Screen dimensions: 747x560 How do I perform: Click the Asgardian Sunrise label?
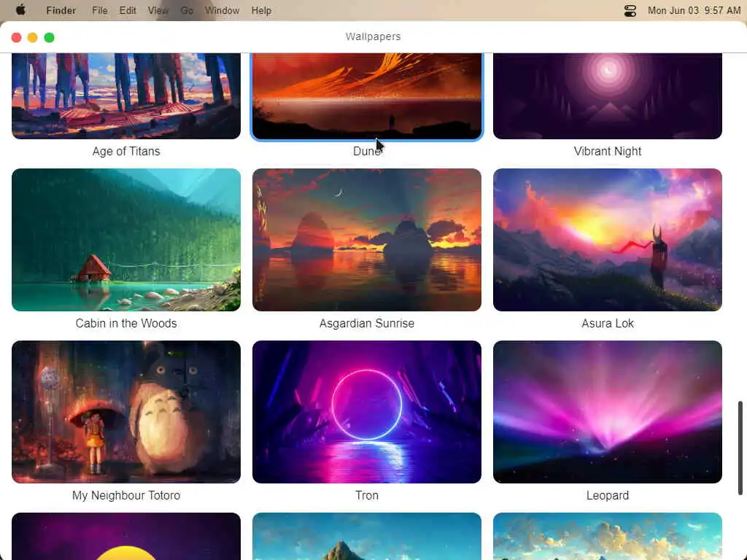(x=367, y=323)
